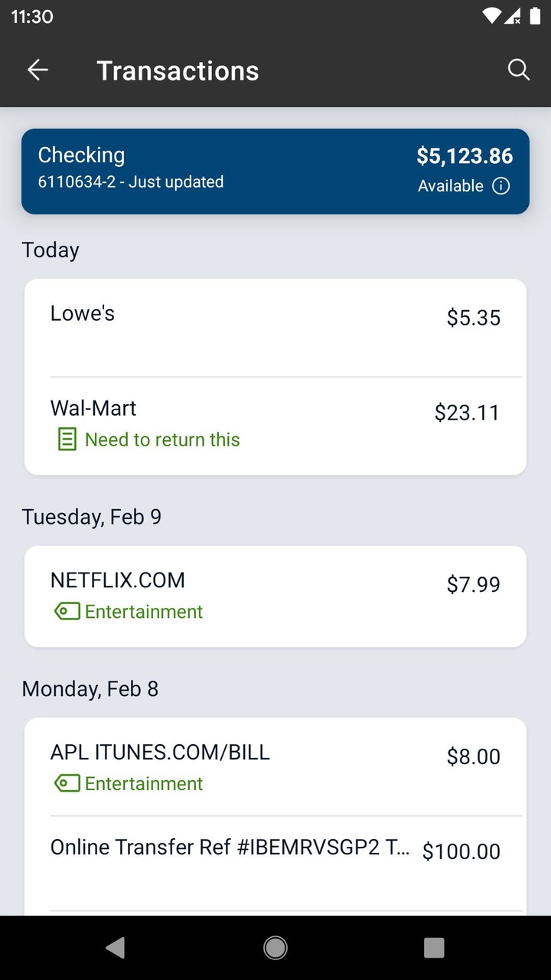Open APL ITUNES.COM/BILL transaction

tap(275, 767)
